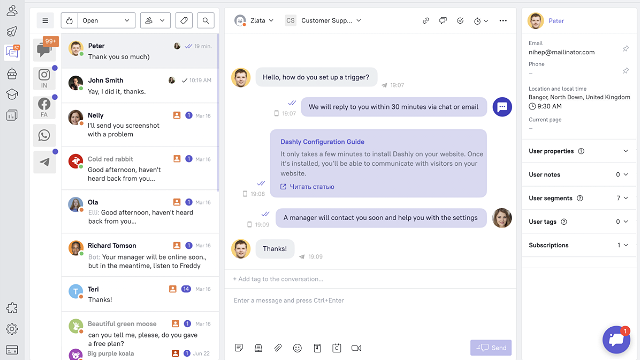
Task: Attach a file using the paperclip icon
Action: pos(278,348)
